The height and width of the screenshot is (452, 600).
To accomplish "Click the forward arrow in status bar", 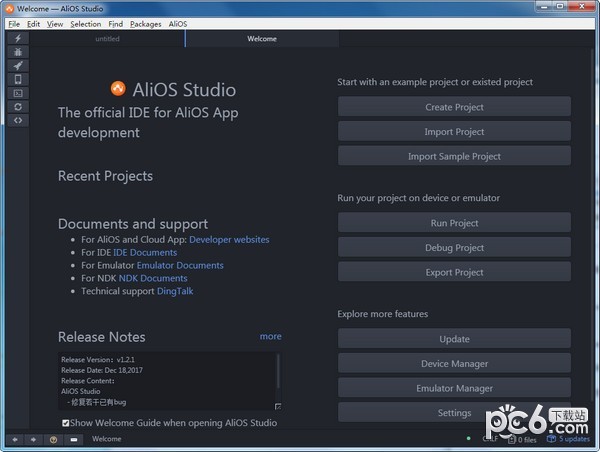I will point(33,439).
